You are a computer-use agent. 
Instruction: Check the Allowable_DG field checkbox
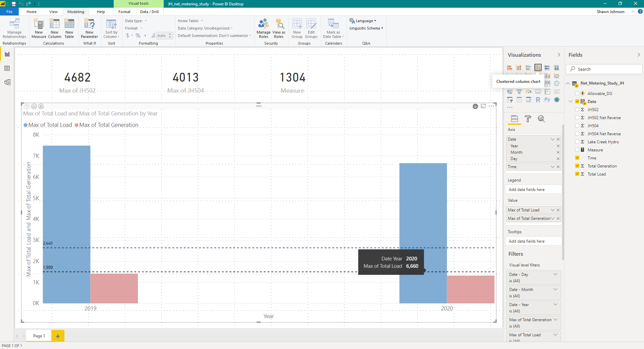pyautogui.click(x=577, y=93)
